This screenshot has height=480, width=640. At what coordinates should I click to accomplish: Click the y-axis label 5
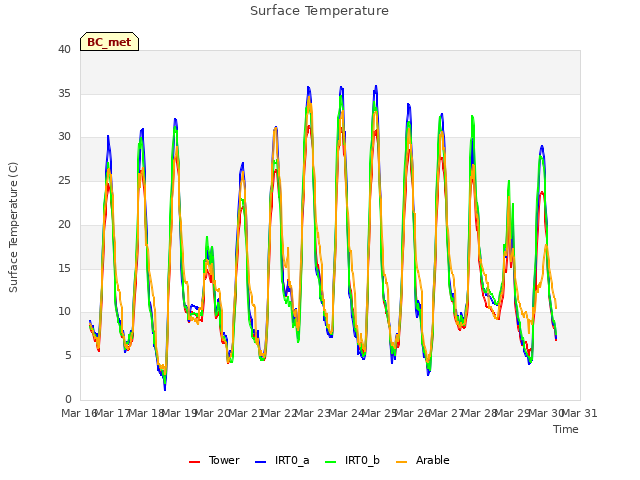[x=68, y=356]
